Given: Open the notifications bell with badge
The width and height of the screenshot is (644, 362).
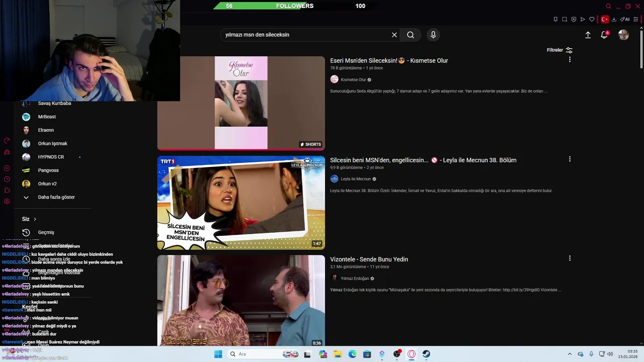Looking at the screenshot, I should pyautogui.click(x=604, y=35).
